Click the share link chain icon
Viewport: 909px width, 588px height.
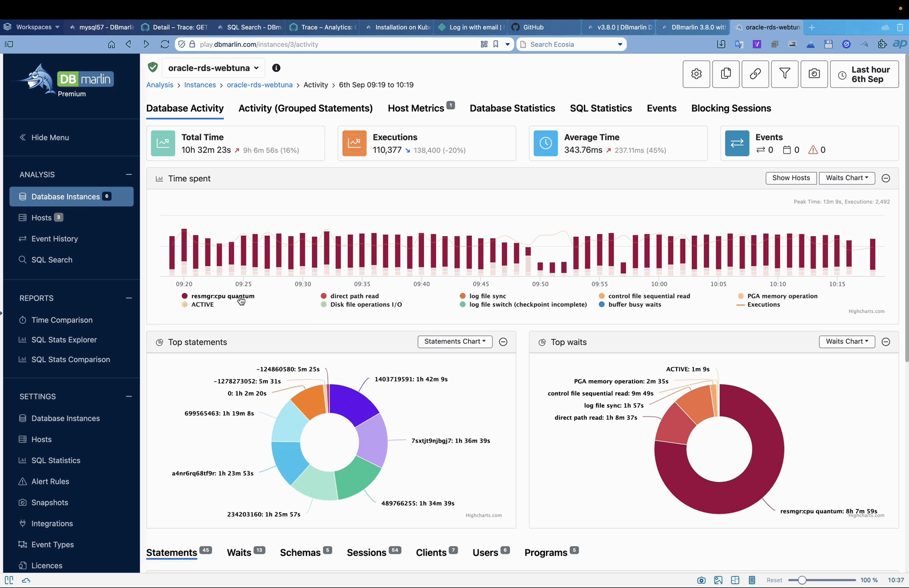click(755, 74)
